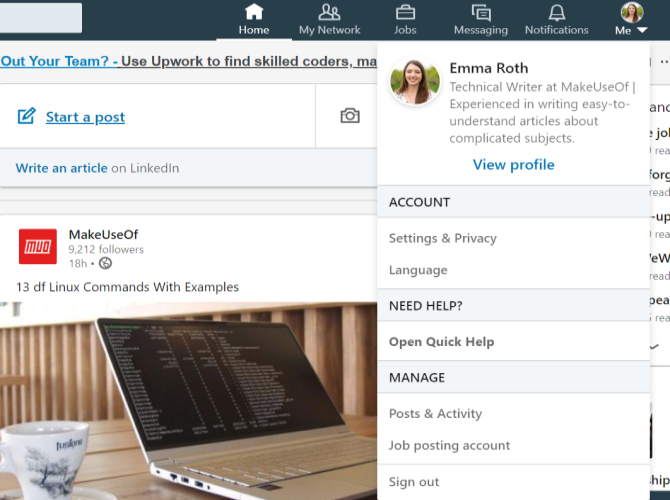Click the '9,212 followers' text
670x500 pixels.
(106, 249)
